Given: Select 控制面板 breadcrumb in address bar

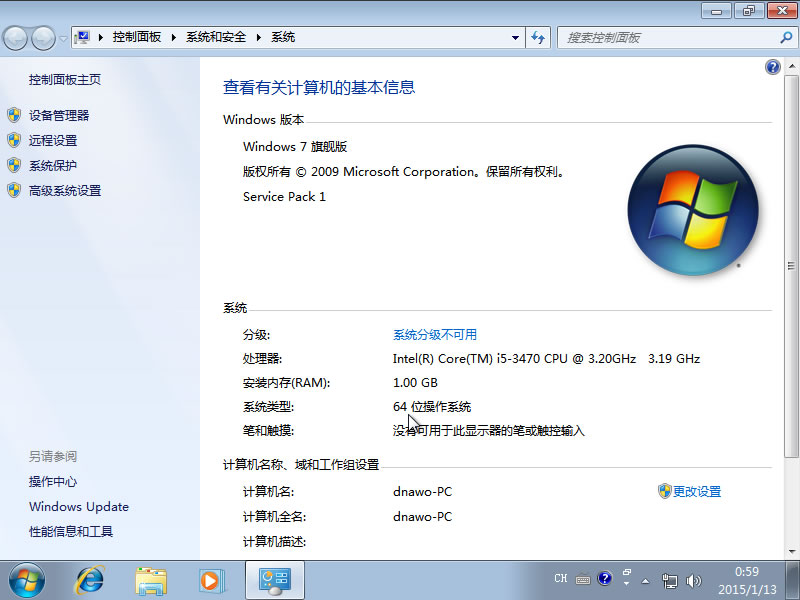Looking at the screenshot, I should click(137, 37).
